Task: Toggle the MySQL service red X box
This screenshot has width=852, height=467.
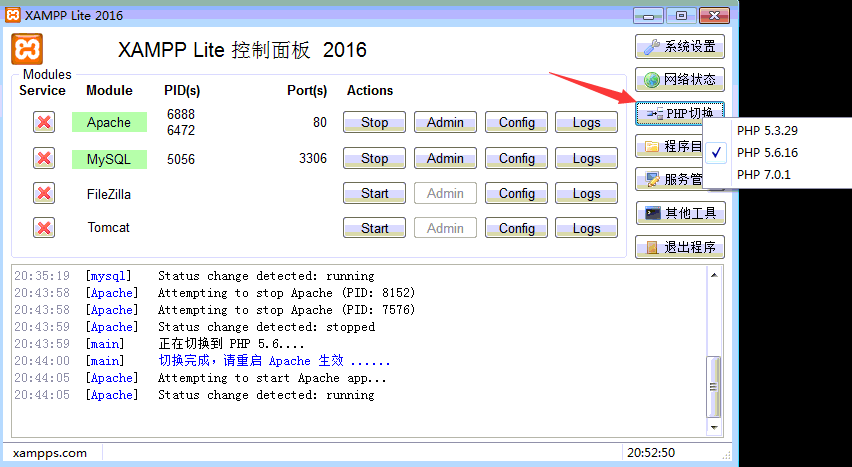Action: coord(44,159)
